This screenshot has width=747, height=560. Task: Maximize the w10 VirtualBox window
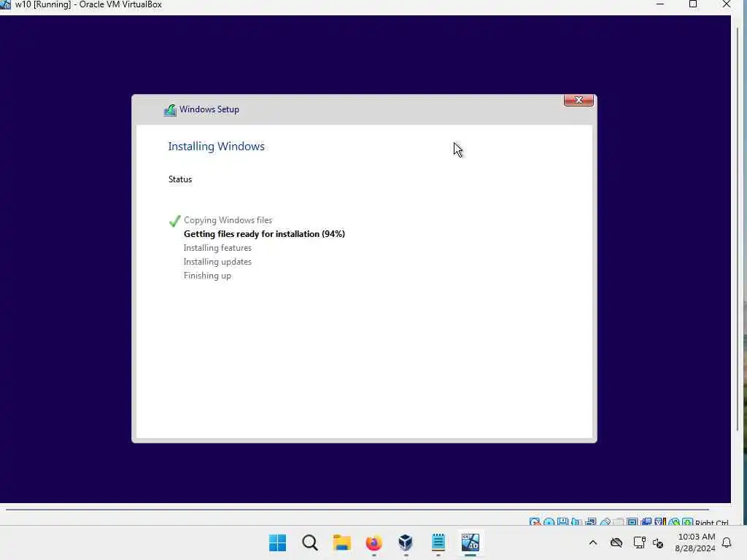coord(693,4)
